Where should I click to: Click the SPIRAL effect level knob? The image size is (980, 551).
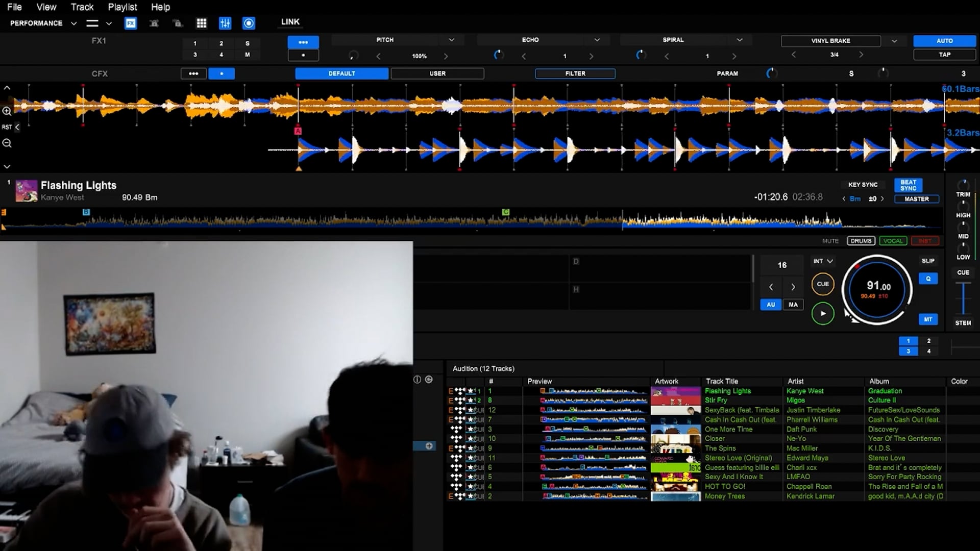[x=641, y=55]
